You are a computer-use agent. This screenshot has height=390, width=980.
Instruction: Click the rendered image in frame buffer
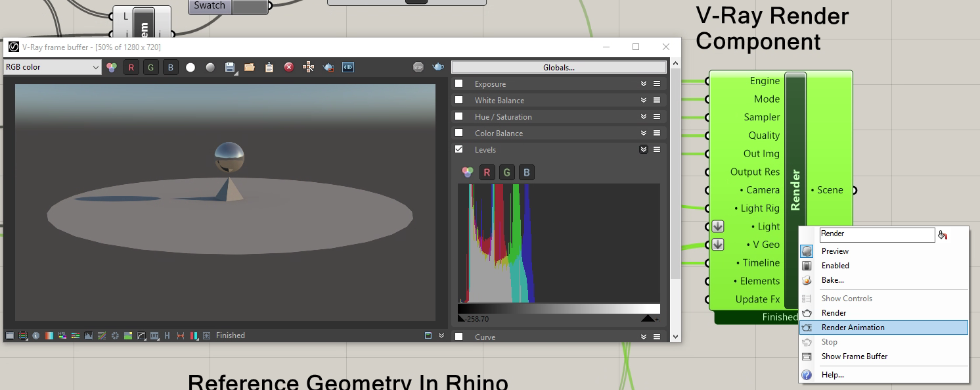[x=225, y=203]
